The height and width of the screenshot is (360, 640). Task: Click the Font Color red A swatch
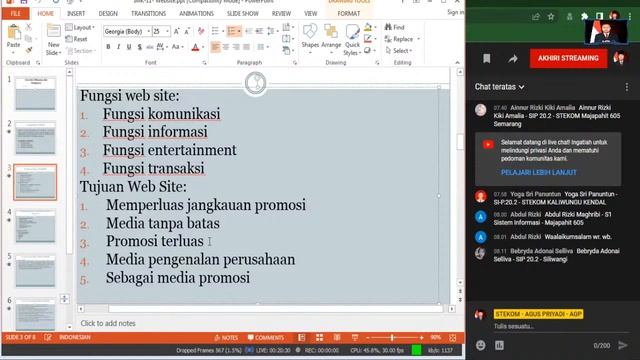click(196, 47)
